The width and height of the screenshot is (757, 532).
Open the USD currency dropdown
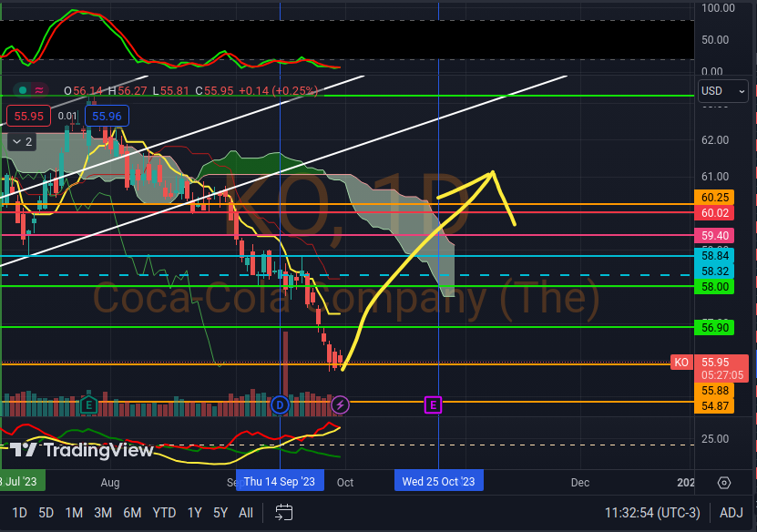tap(723, 91)
